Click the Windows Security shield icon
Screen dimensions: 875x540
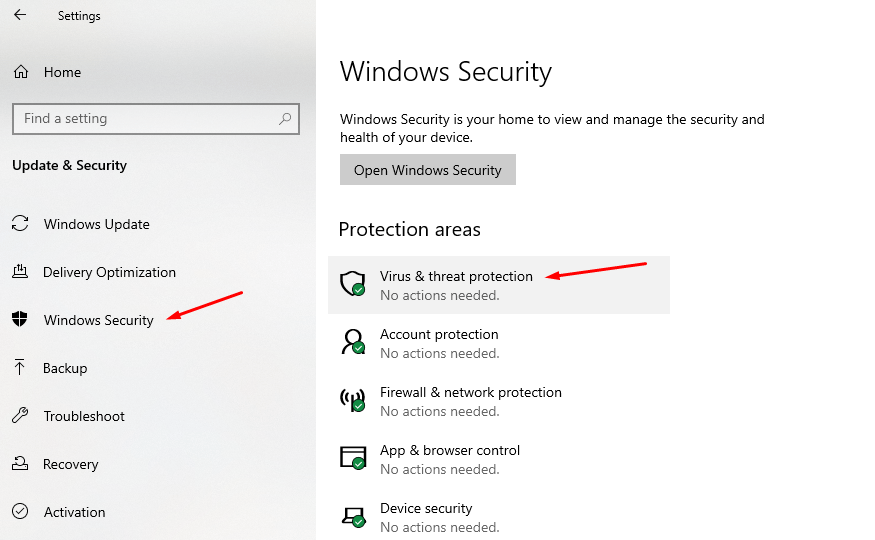(20, 319)
